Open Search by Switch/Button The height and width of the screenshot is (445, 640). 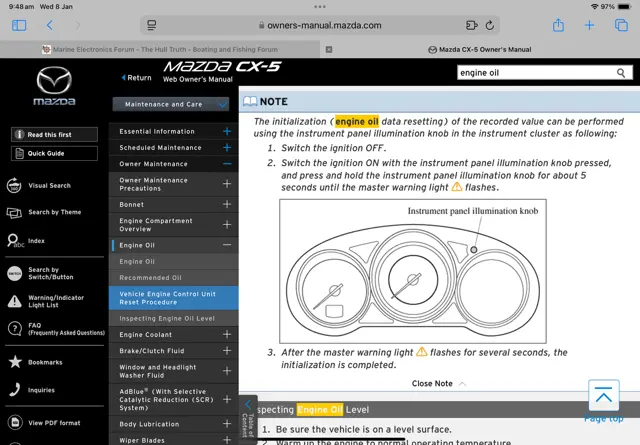tap(40, 273)
